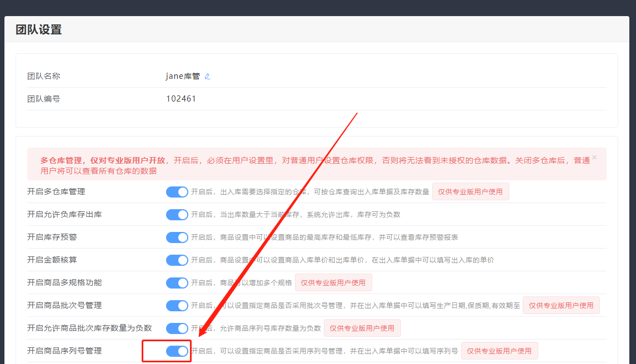Dismiss the red multi-warehouse warning banner

pyautogui.click(x=594, y=158)
